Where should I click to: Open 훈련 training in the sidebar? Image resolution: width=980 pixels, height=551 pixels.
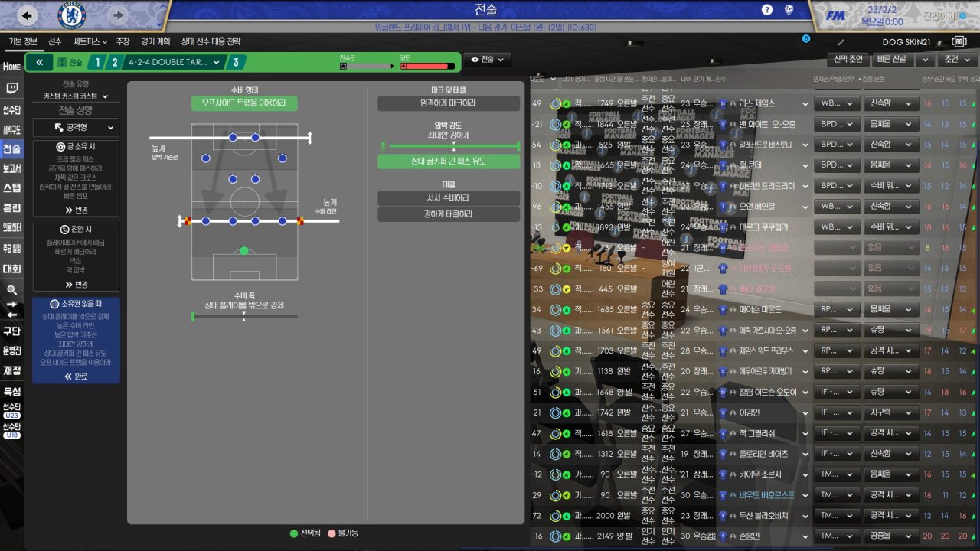[11, 207]
